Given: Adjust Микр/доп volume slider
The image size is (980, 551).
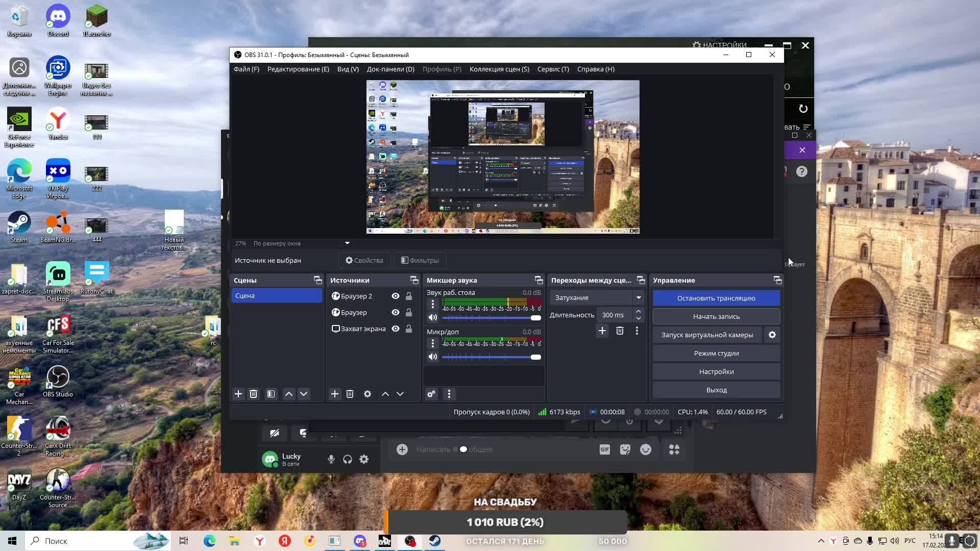Looking at the screenshot, I should [x=492, y=357].
